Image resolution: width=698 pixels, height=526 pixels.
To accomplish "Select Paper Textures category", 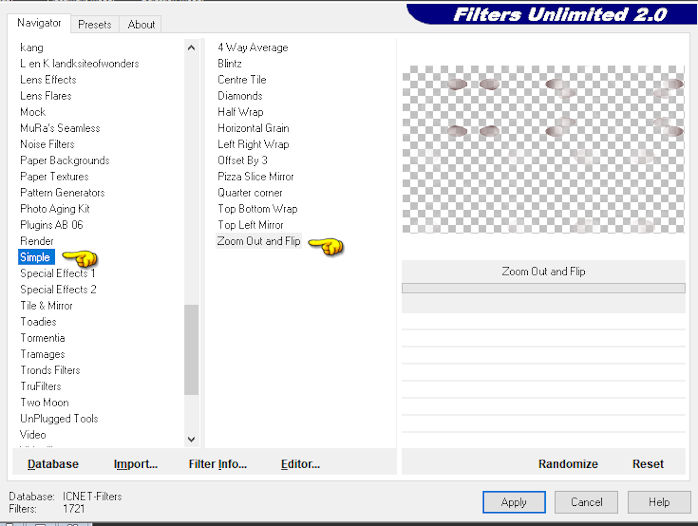I will point(54,177).
